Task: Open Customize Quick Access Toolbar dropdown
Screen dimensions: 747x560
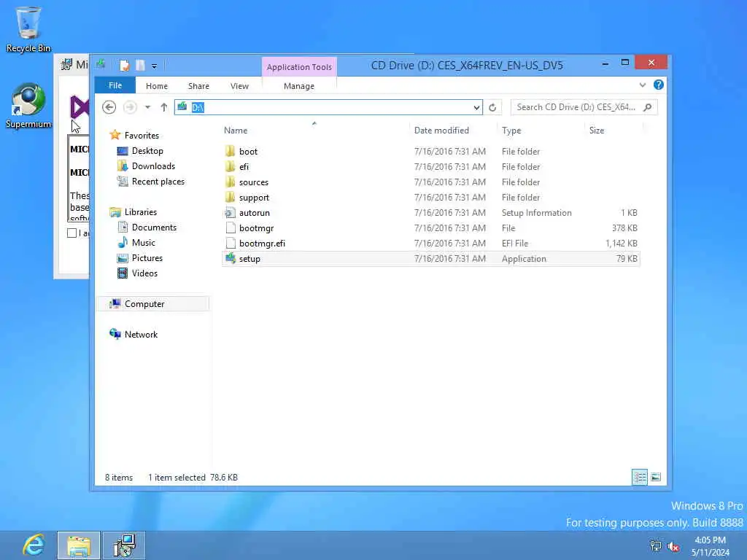Action: (x=154, y=66)
